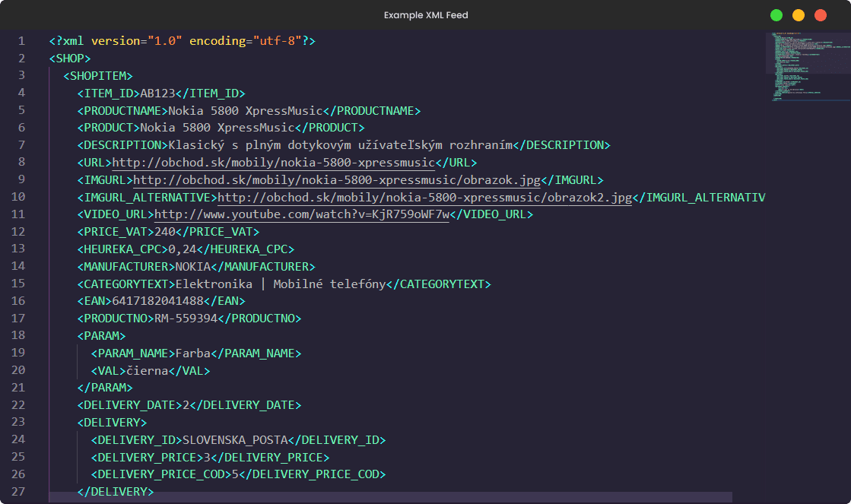Click the yellow window dot
Viewport: 851px width, 504px height.
pos(799,15)
